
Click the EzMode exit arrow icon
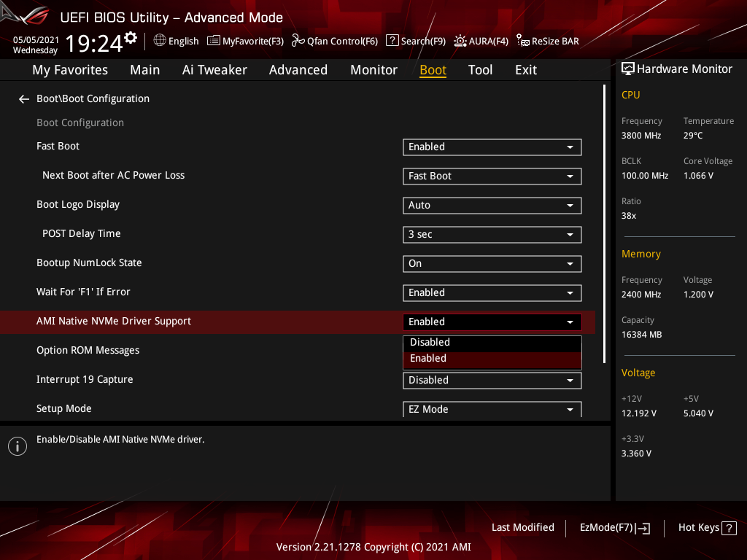click(643, 528)
